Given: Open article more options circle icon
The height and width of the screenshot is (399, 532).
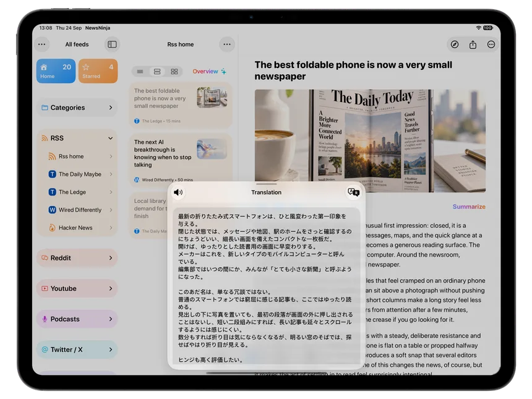Looking at the screenshot, I should tap(491, 45).
